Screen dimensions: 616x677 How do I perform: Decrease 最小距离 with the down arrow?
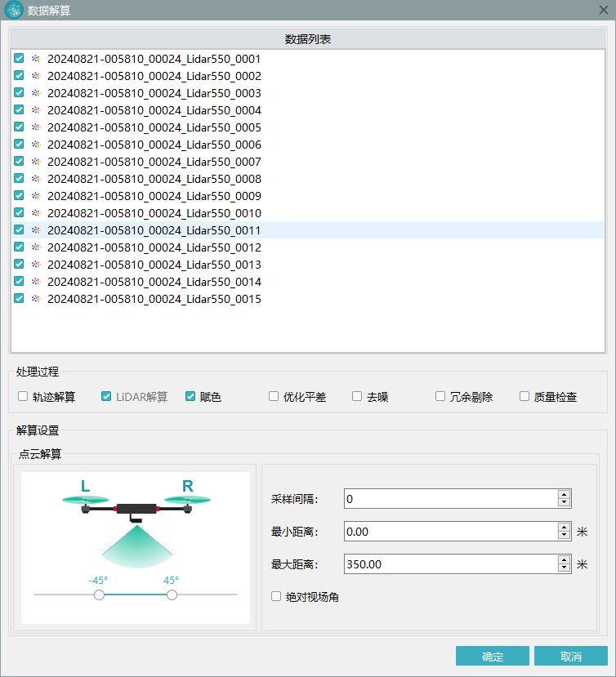click(x=564, y=536)
